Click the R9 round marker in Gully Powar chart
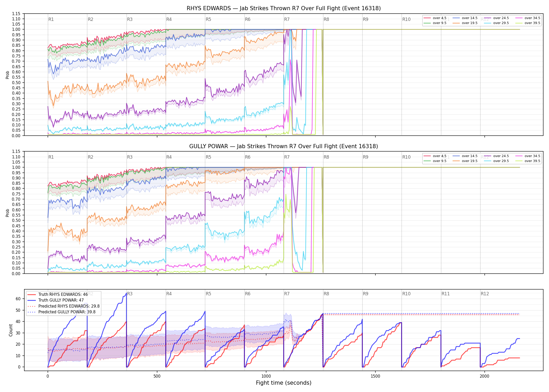549x392 pixels. (x=365, y=157)
